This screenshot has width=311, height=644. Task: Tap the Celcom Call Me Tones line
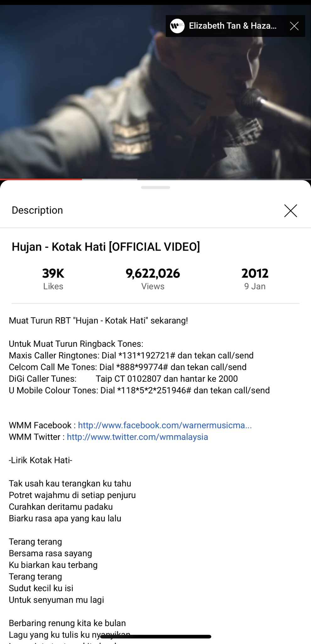click(x=128, y=367)
